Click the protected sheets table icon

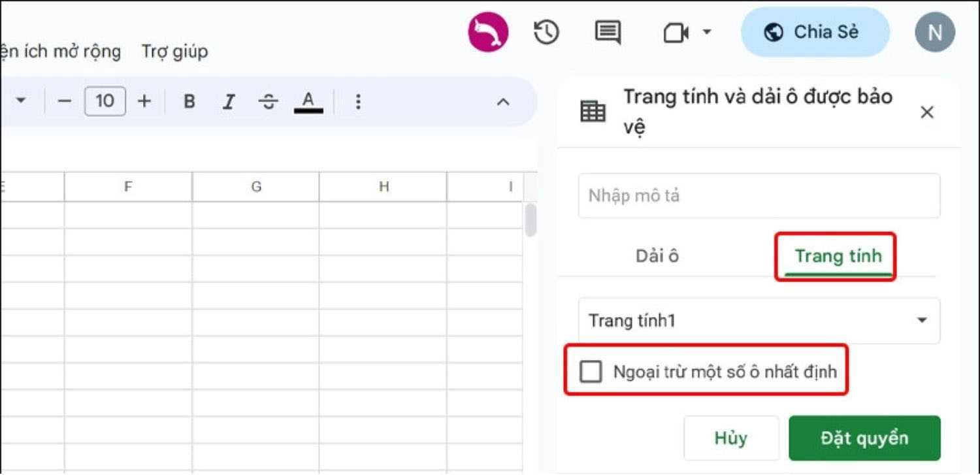pos(593,112)
